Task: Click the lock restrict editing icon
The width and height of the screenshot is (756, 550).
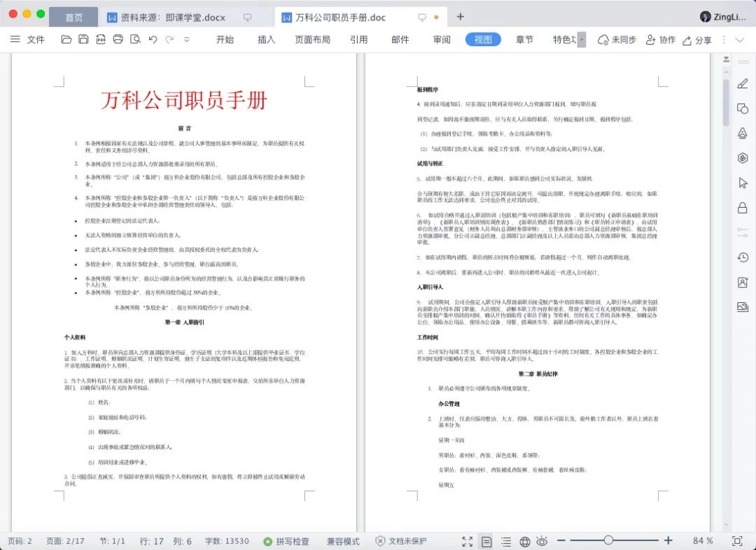Action: pyautogui.click(x=743, y=208)
